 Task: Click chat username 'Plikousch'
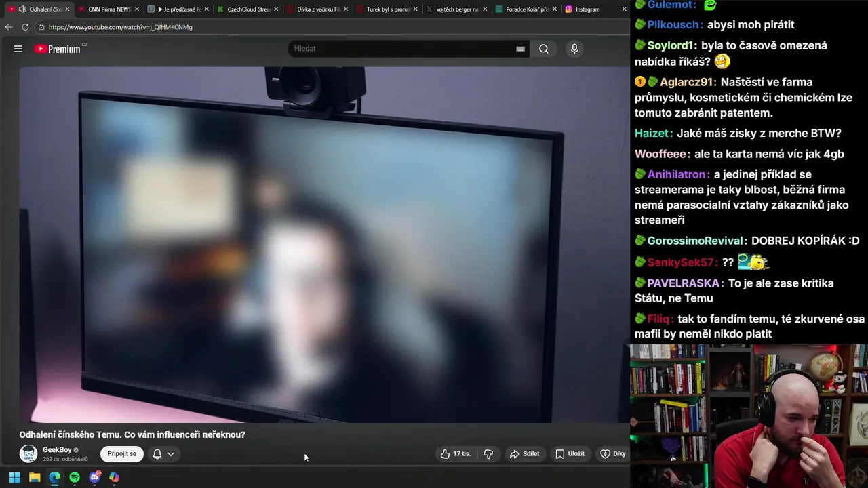pyautogui.click(x=673, y=25)
